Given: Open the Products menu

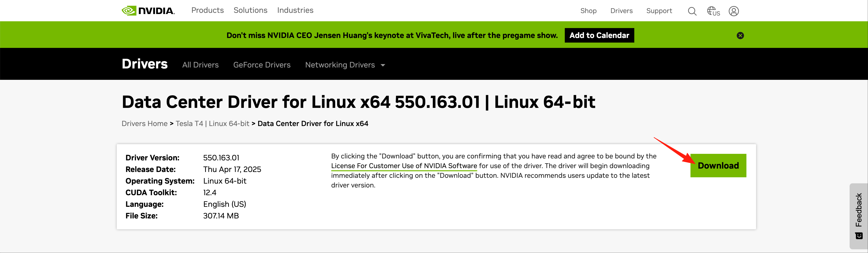Looking at the screenshot, I should 208,10.
